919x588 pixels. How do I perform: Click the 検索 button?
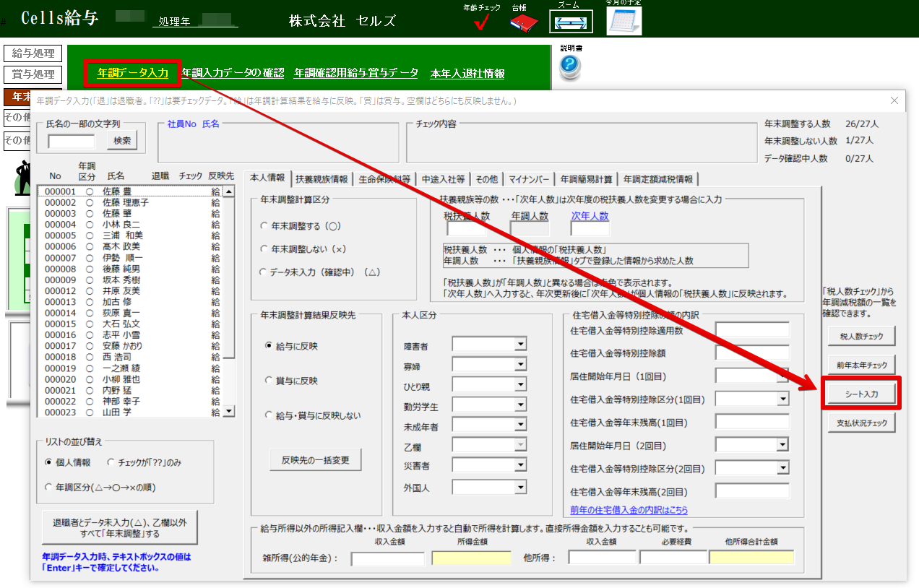point(121,141)
